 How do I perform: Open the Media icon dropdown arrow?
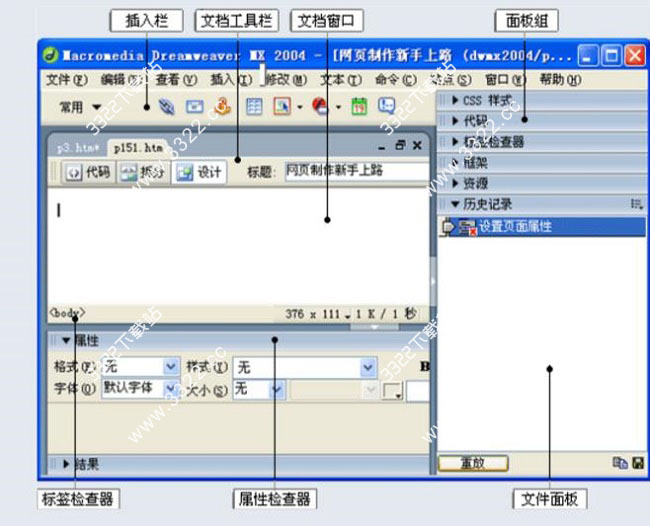(338, 107)
